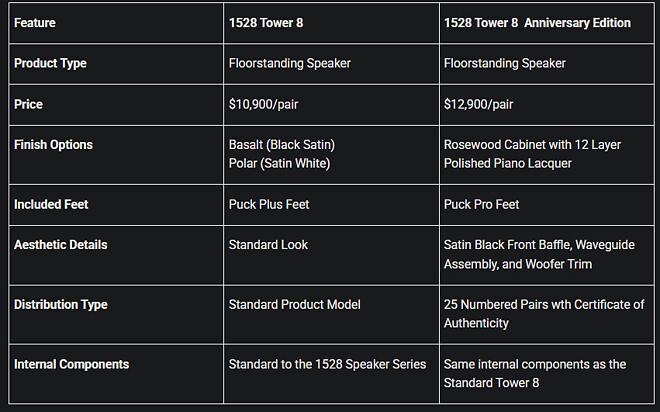The width and height of the screenshot is (660, 412).
Task: Click the Standard Product Model cell
Action: coord(294,304)
